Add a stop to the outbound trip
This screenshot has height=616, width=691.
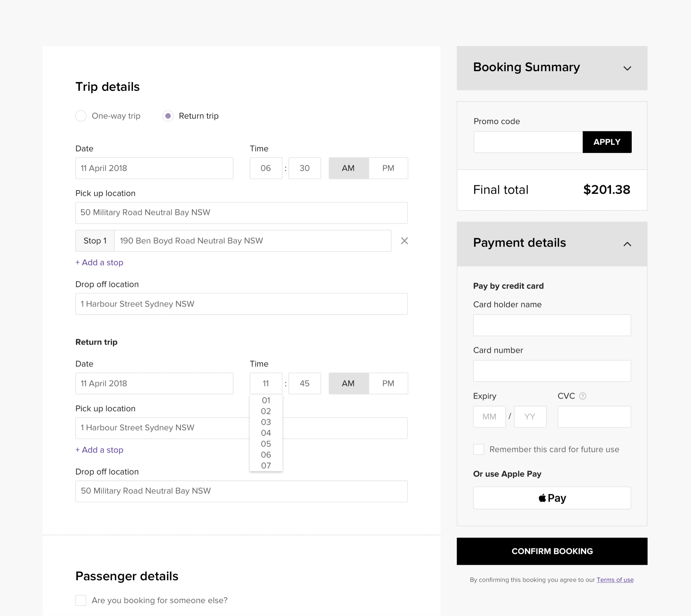click(99, 263)
